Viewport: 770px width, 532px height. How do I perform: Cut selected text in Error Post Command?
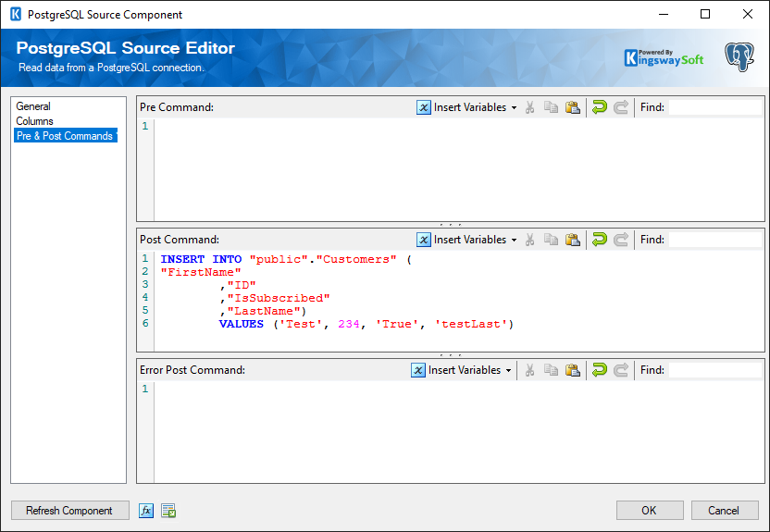coord(529,370)
